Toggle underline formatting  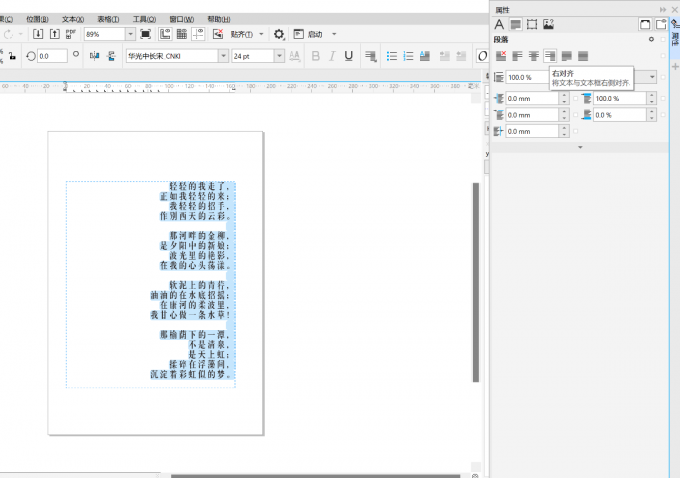coord(348,56)
